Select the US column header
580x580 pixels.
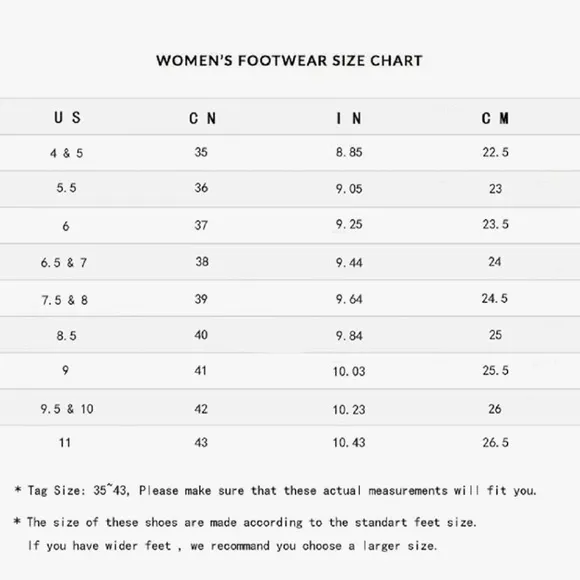tap(67, 118)
